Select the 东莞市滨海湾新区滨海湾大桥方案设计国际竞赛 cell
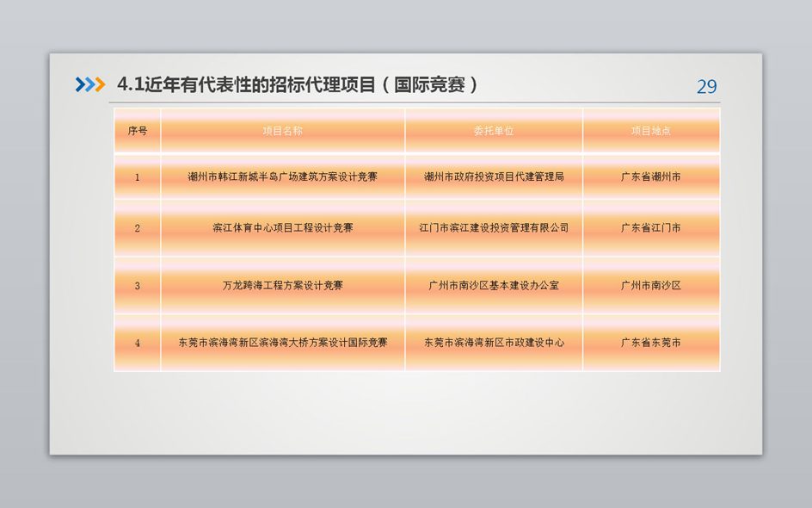The image size is (812, 508). (x=282, y=343)
